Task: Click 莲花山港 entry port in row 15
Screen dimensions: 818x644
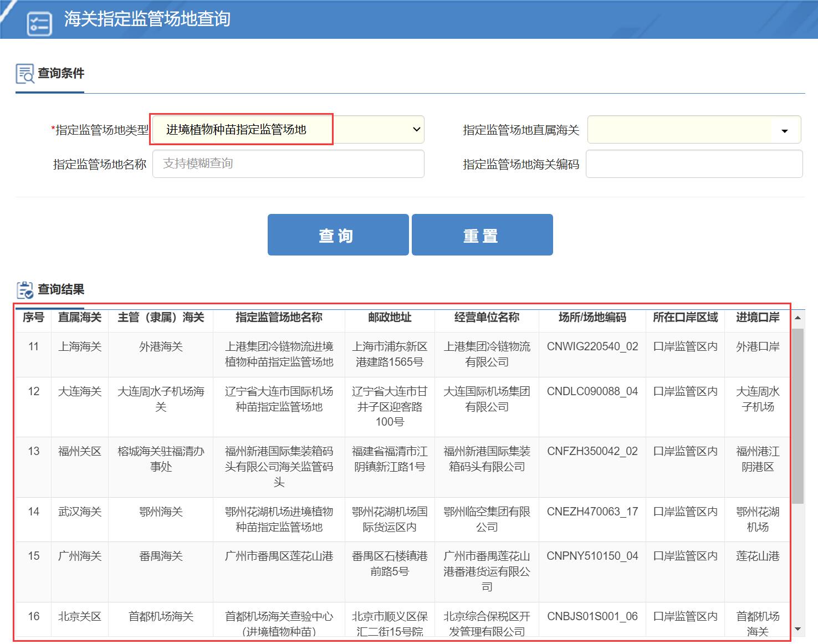Action: coord(757,556)
